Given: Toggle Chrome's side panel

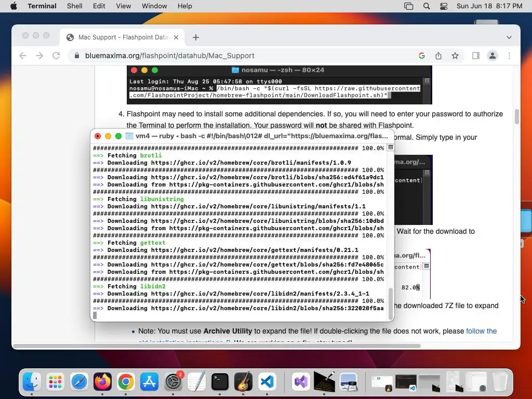Looking at the screenshot, I should (x=476, y=56).
